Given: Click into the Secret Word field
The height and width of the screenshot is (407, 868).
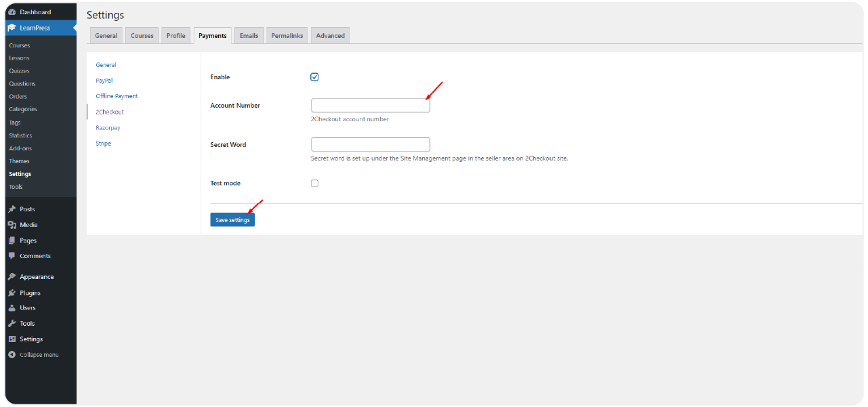Looking at the screenshot, I should pos(370,145).
